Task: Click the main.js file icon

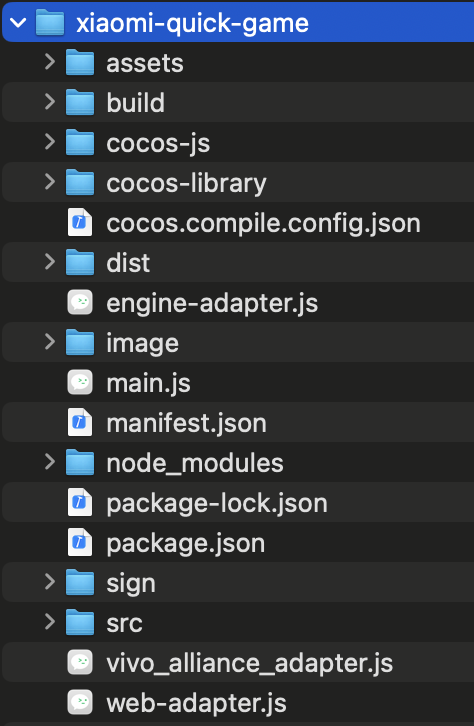Action: (x=80, y=383)
